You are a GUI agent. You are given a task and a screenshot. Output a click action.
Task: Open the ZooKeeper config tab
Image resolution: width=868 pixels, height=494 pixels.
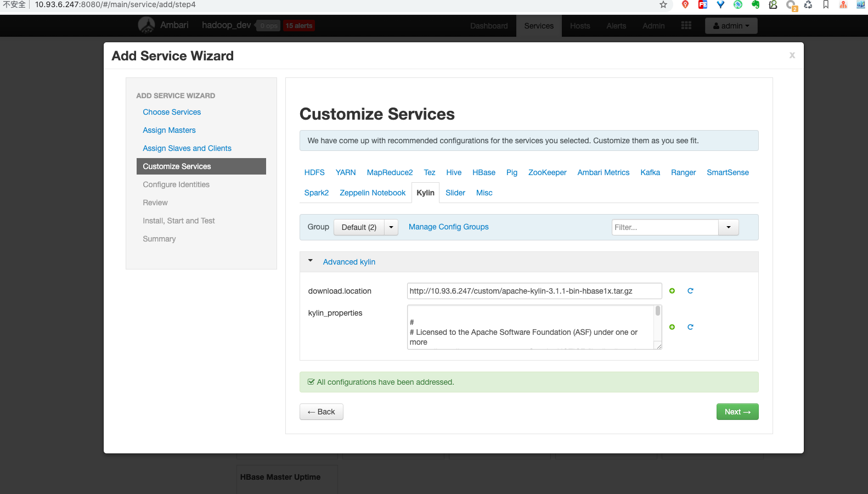click(x=547, y=172)
